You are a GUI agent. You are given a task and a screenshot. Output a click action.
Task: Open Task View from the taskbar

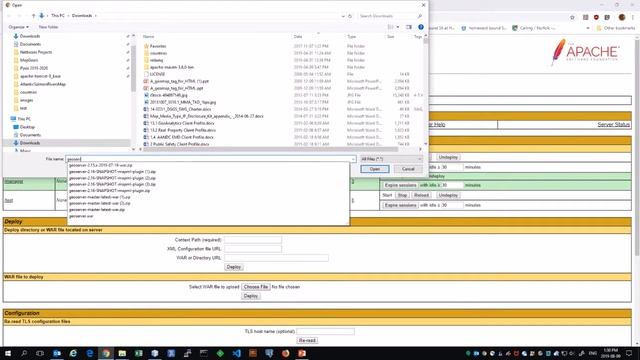pyautogui.click(x=40, y=353)
